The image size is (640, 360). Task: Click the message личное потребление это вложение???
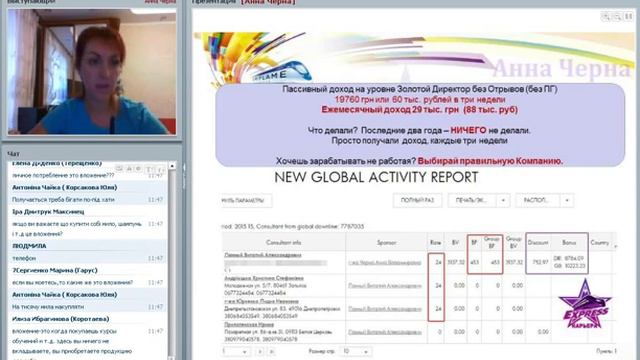(63, 175)
